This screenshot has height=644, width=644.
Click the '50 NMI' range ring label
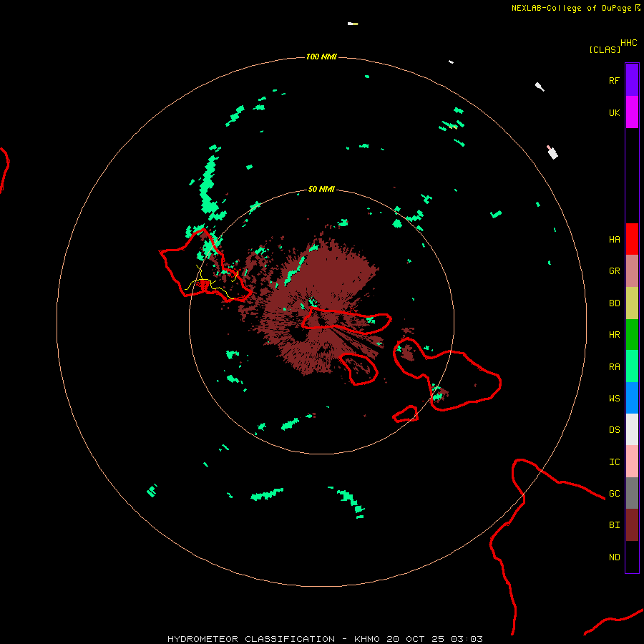click(x=321, y=190)
